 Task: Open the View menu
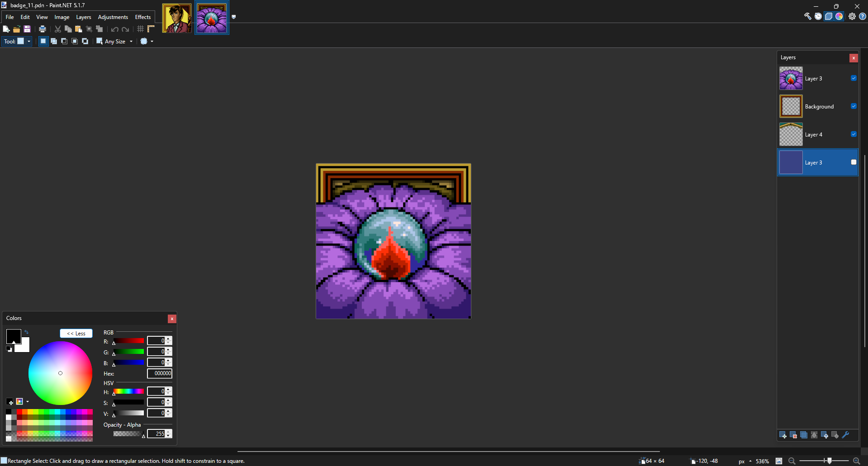point(42,17)
